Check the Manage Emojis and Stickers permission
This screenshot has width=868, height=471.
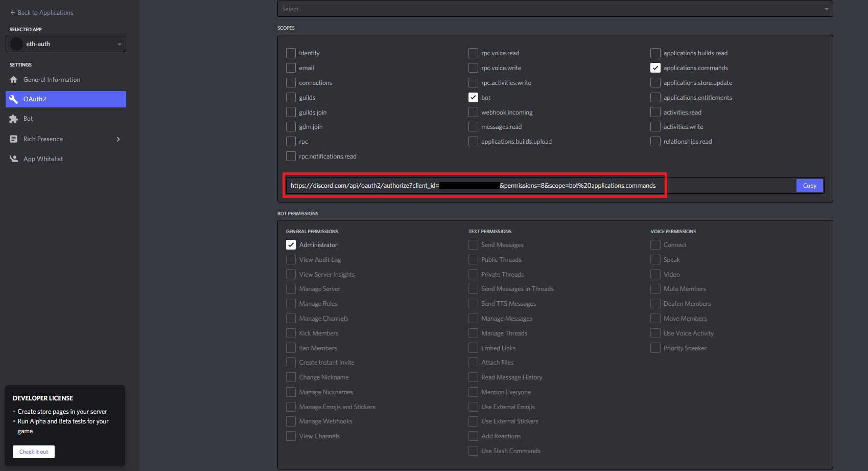(x=291, y=407)
